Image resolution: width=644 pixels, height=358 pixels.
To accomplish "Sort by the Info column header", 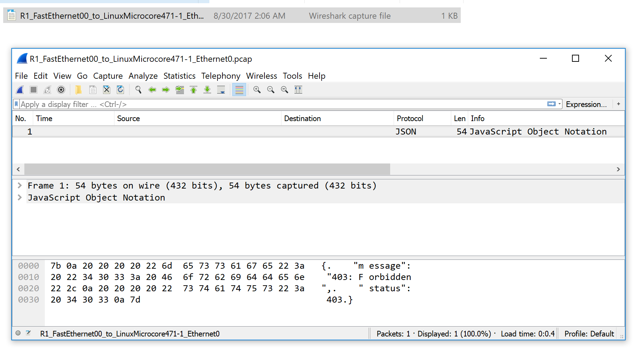I will click(546, 119).
